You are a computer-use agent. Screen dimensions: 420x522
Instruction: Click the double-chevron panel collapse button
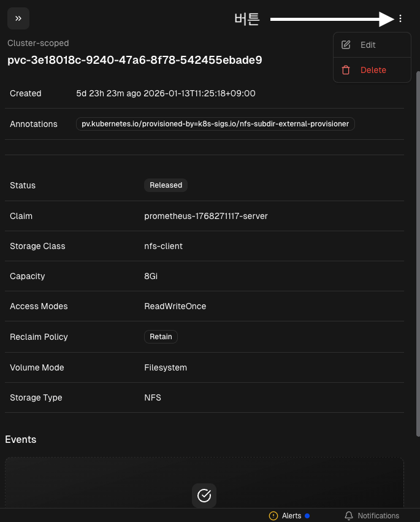click(x=18, y=18)
